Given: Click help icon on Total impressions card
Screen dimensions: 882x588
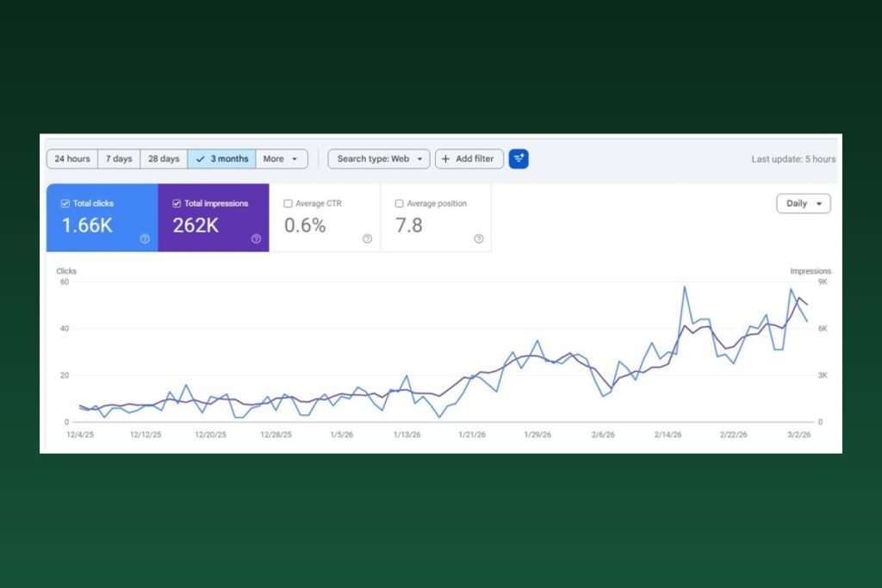Looking at the screenshot, I should (x=256, y=239).
